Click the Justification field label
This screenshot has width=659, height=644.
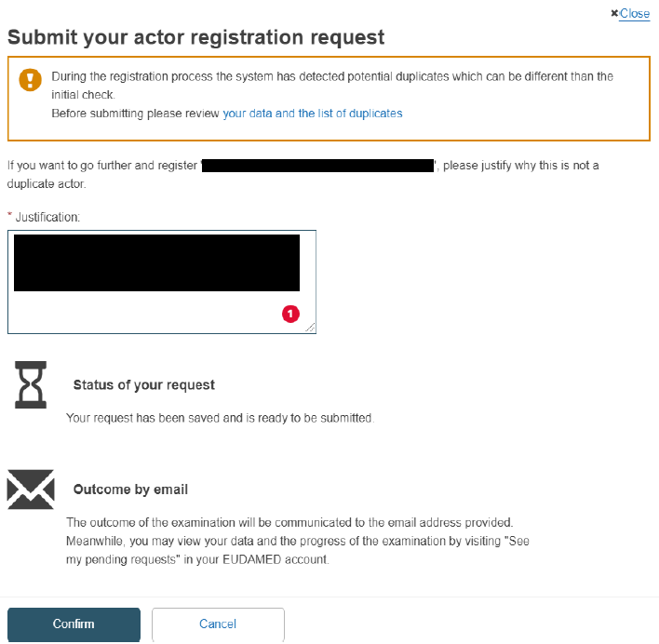tap(47, 217)
